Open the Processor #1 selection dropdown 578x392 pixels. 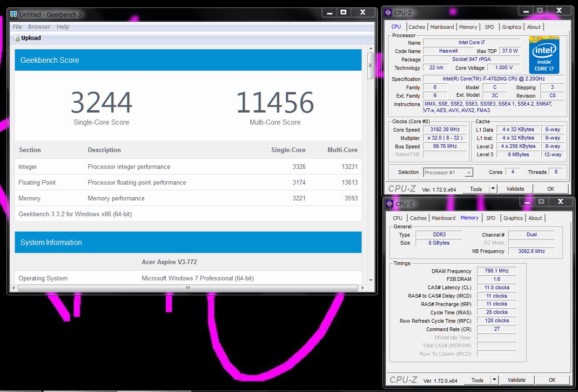click(x=448, y=173)
